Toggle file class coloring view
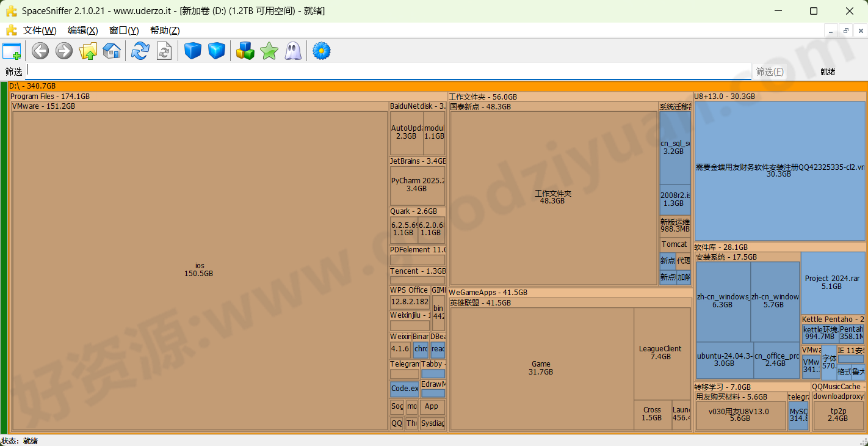This screenshot has height=446, width=868. tap(245, 51)
